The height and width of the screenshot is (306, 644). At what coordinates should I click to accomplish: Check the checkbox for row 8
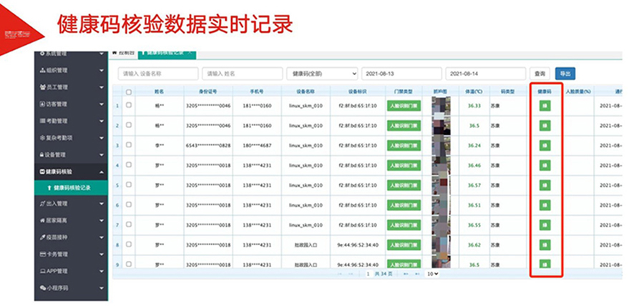(129, 245)
